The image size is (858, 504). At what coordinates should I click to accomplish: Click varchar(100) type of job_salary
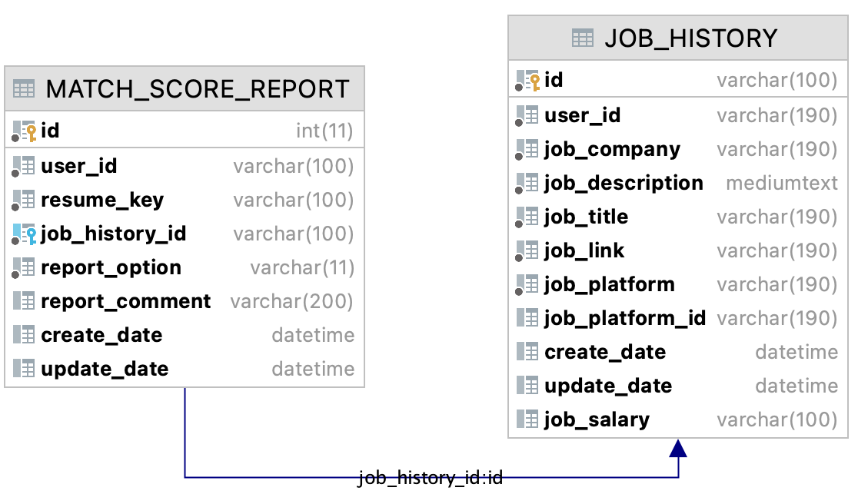tap(777, 419)
